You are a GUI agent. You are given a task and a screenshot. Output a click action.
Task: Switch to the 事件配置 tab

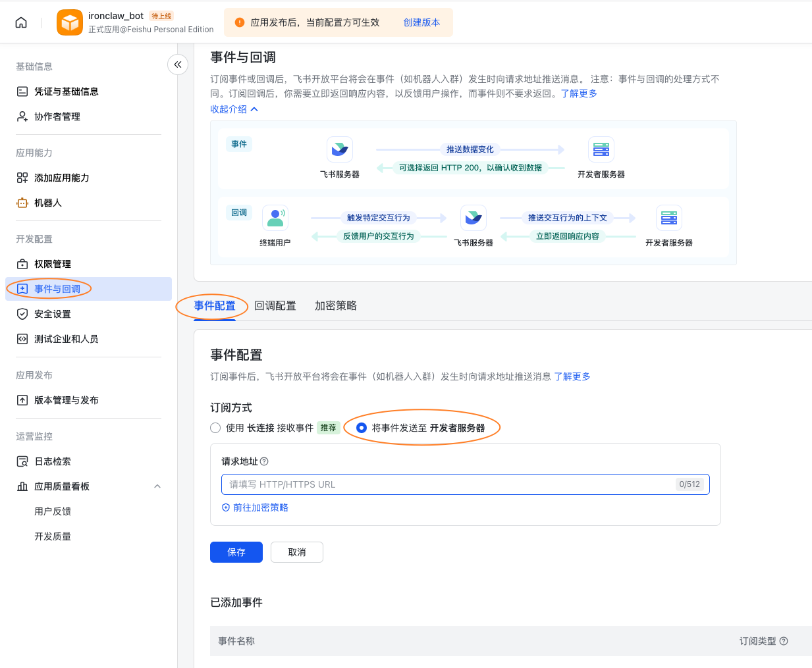pos(215,305)
